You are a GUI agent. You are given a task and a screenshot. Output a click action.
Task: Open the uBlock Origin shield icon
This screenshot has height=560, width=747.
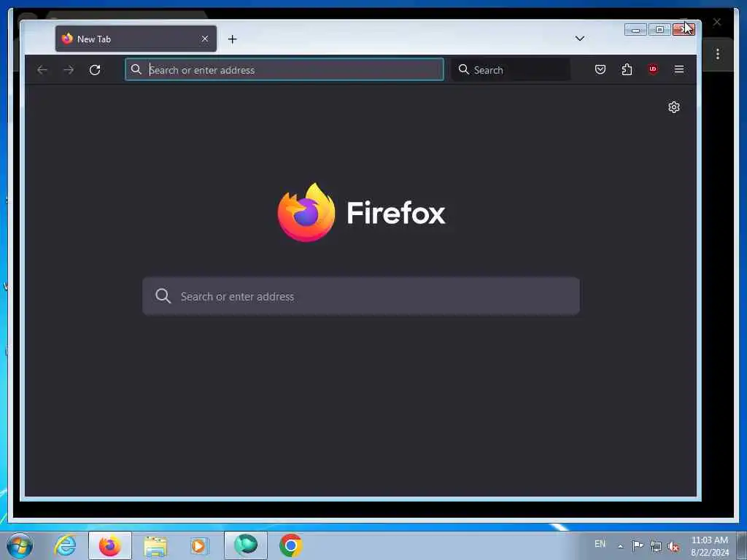(x=653, y=69)
